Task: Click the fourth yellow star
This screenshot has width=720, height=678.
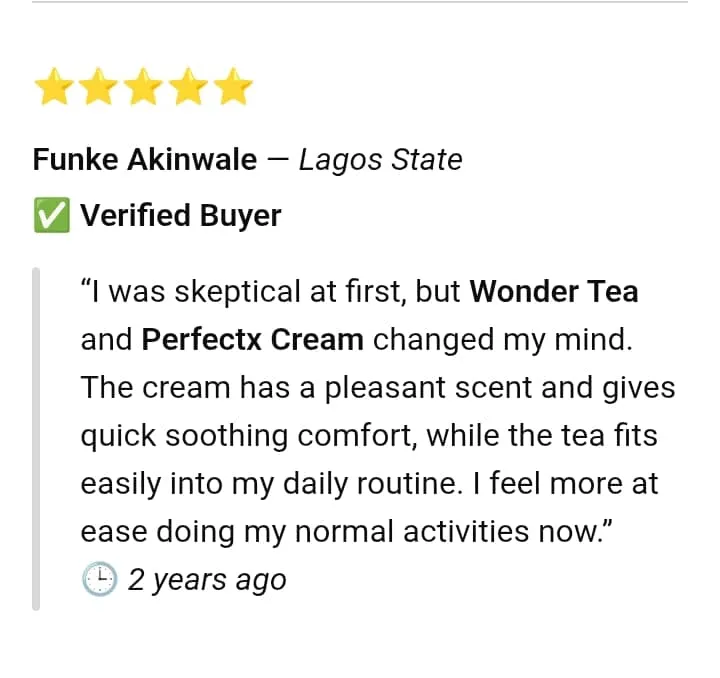Action: point(189,86)
